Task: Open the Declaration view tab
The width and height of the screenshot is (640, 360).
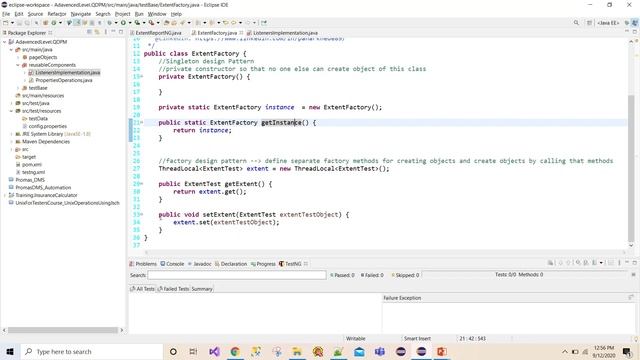Action: [231, 264]
